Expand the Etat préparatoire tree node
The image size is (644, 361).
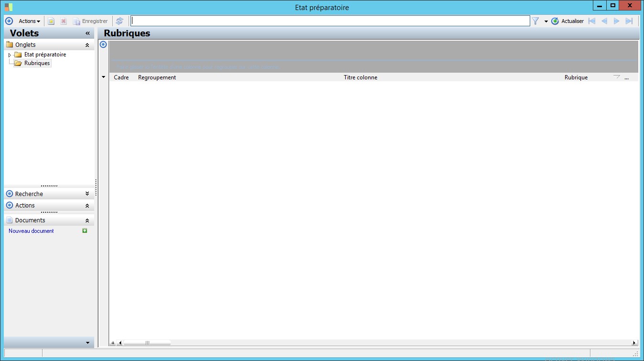[x=10, y=55]
